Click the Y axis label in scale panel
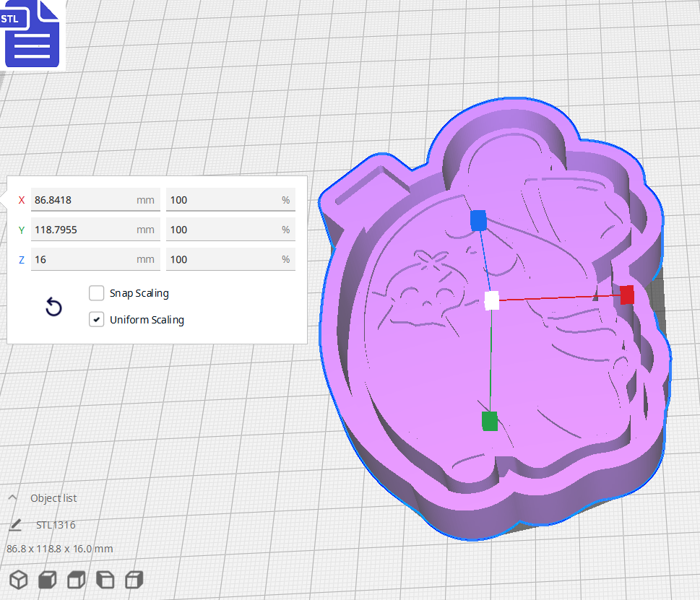Image resolution: width=700 pixels, height=600 pixels. point(21,230)
